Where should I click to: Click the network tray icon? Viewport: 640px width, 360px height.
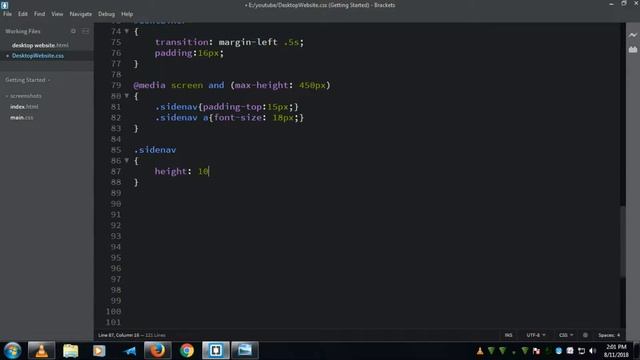[x=581, y=351]
